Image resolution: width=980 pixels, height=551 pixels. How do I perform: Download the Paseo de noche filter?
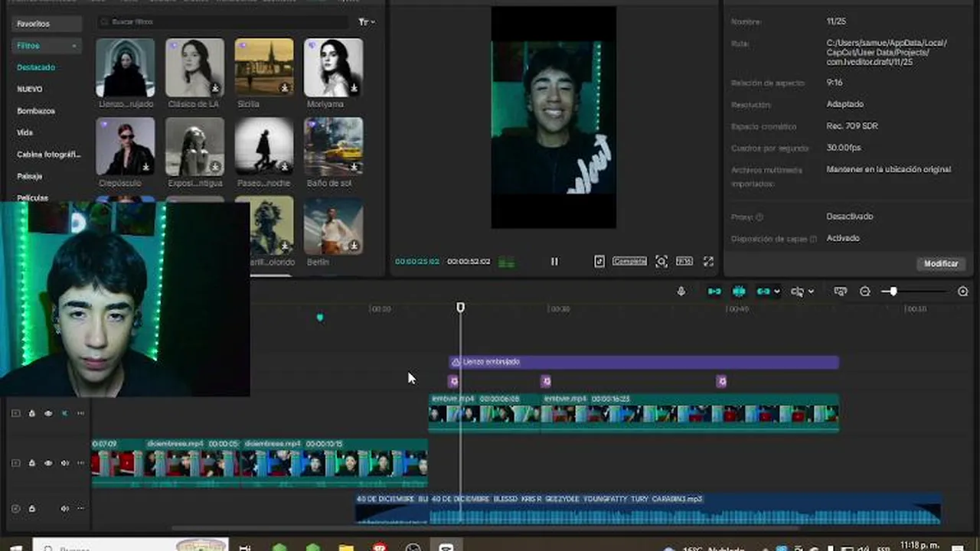click(285, 167)
